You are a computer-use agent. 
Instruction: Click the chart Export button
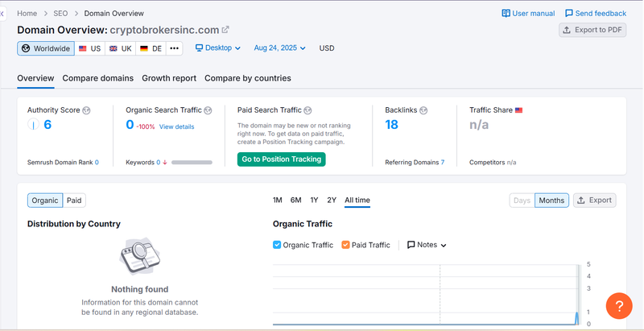tap(595, 201)
